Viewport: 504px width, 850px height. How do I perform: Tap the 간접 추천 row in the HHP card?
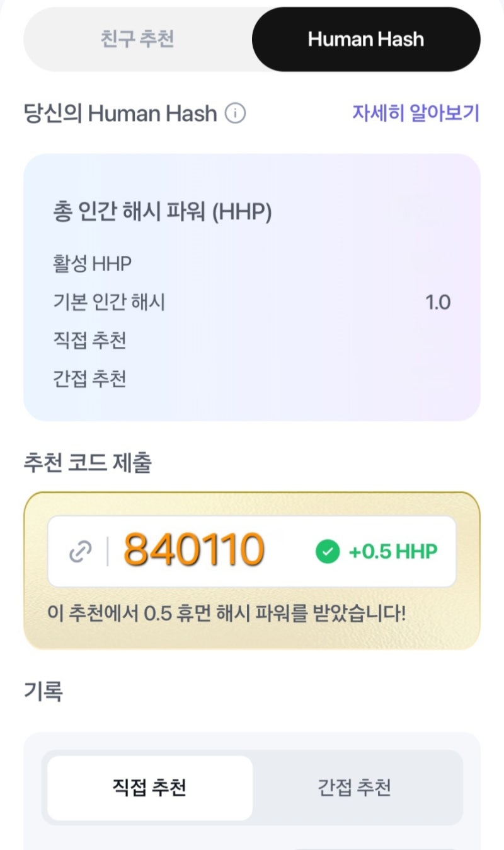252,379
